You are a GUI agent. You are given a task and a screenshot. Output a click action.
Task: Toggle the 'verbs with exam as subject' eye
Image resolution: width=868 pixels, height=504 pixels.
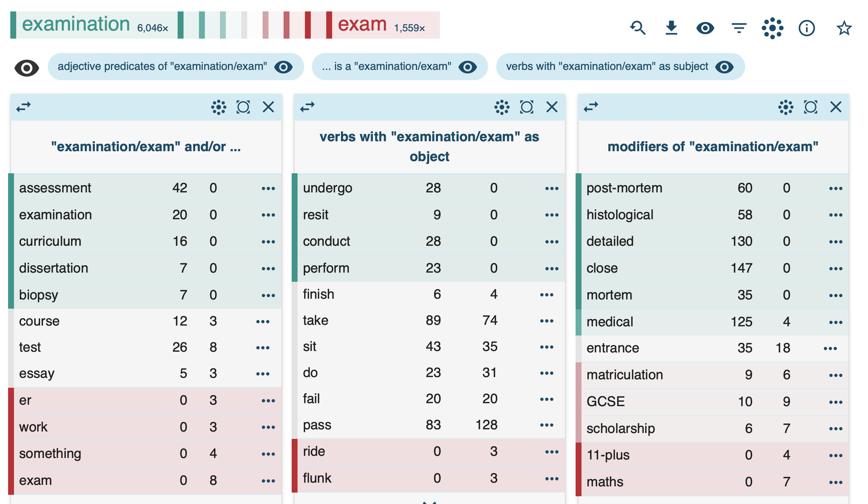click(724, 67)
